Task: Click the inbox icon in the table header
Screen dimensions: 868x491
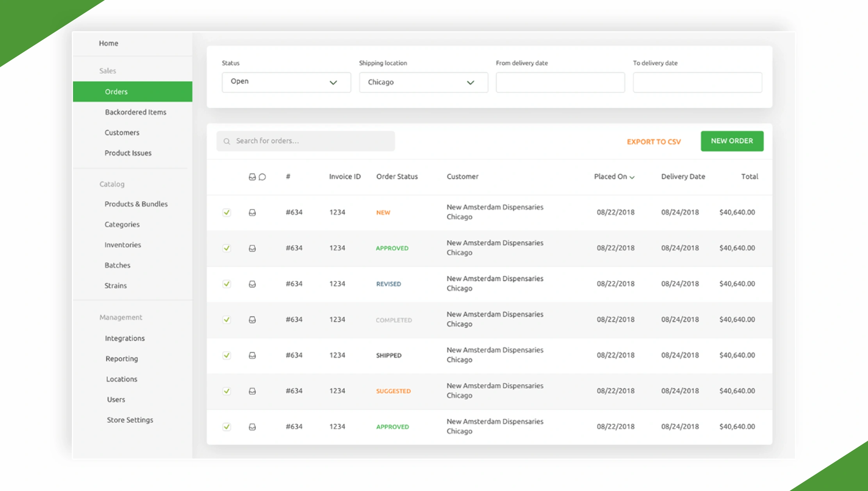Action: pyautogui.click(x=252, y=177)
